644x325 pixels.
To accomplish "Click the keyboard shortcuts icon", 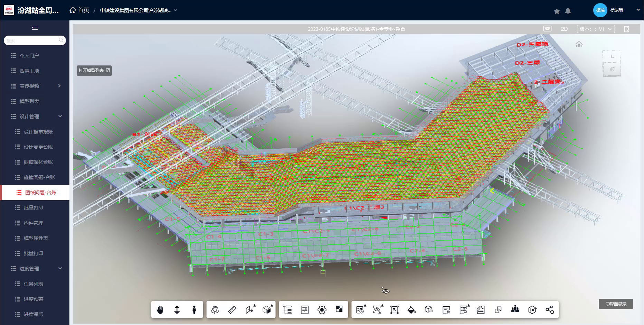I will point(547,29).
